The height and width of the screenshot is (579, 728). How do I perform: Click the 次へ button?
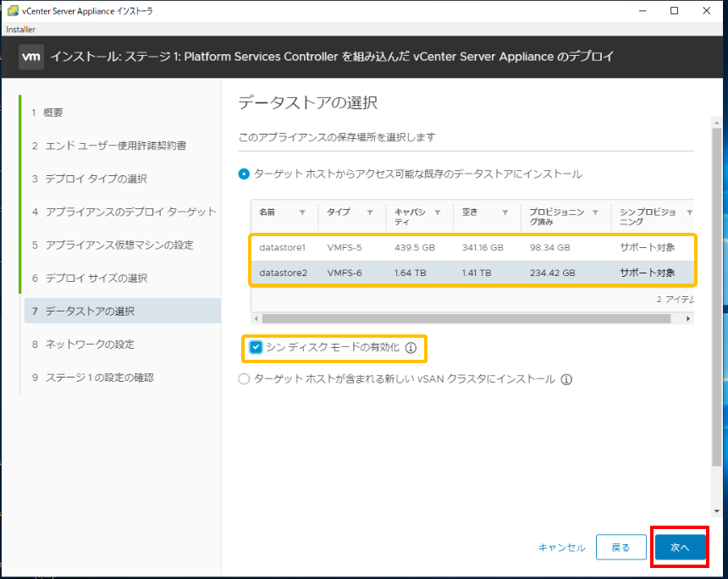click(681, 548)
